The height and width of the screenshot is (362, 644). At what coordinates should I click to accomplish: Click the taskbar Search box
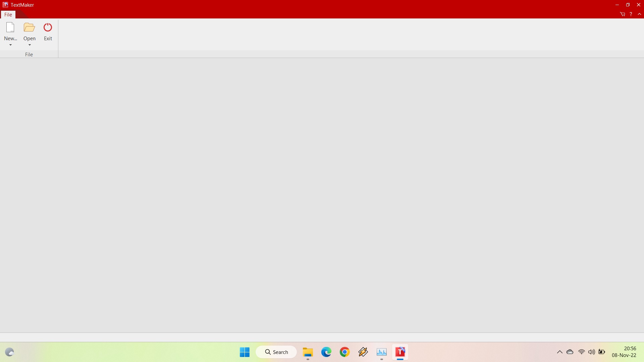click(x=276, y=352)
